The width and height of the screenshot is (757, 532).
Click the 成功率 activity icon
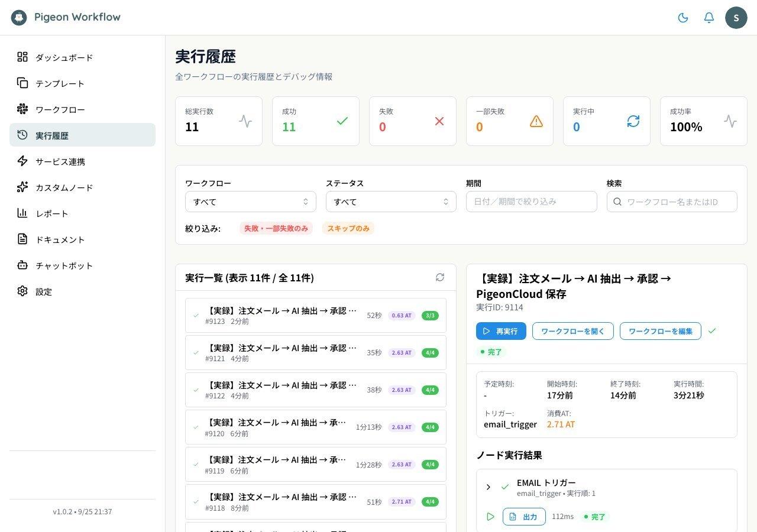pyautogui.click(x=730, y=121)
